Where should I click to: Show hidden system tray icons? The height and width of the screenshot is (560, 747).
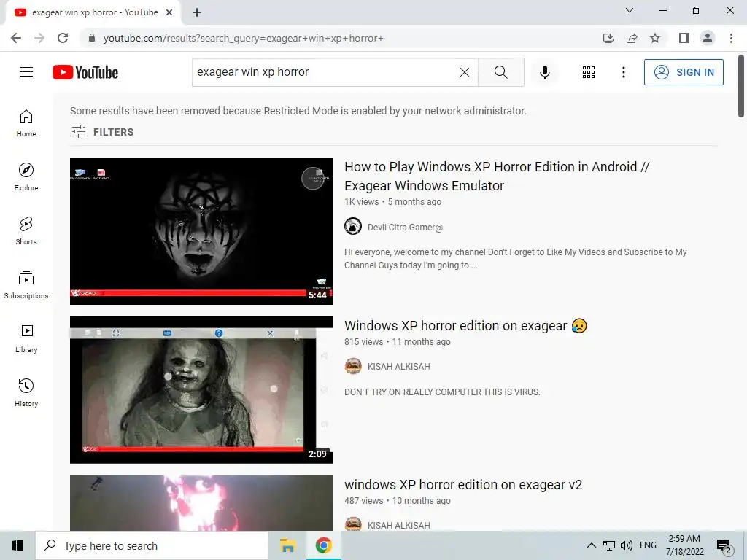(591, 545)
